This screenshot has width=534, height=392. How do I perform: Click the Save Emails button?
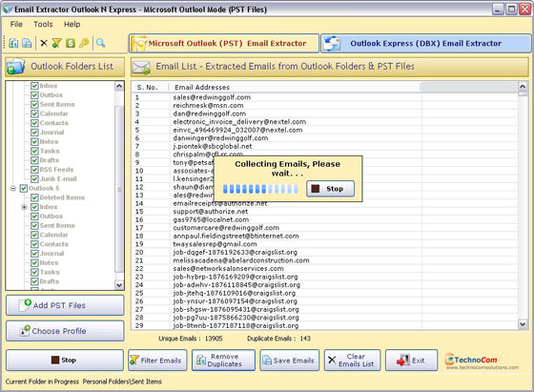click(290, 361)
